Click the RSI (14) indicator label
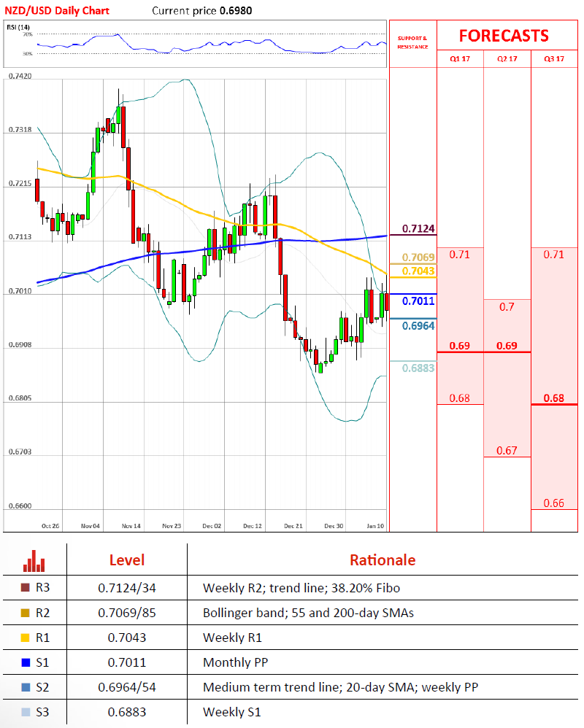The image size is (584, 728). (18, 28)
